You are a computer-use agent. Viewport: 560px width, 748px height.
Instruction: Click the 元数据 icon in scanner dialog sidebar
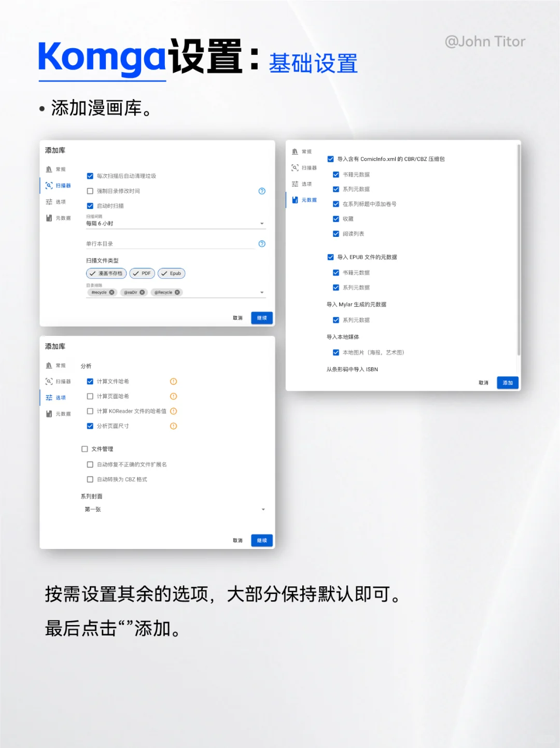tap(49, 218)
